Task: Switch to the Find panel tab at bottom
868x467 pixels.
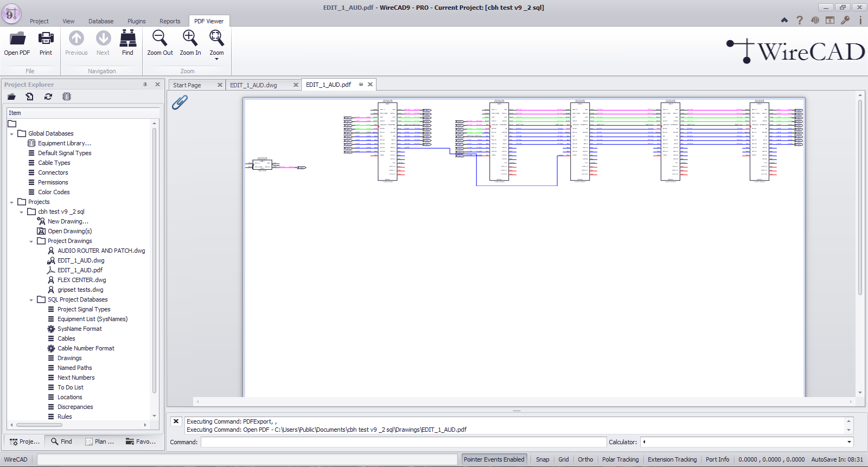Action: pyautogui.click(x=61, y=442)
